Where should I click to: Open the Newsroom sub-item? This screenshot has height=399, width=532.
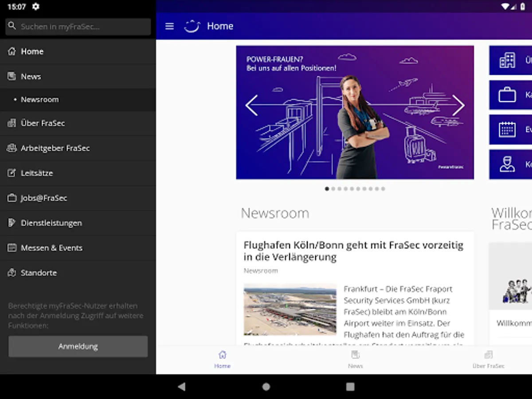pos(78,100)
